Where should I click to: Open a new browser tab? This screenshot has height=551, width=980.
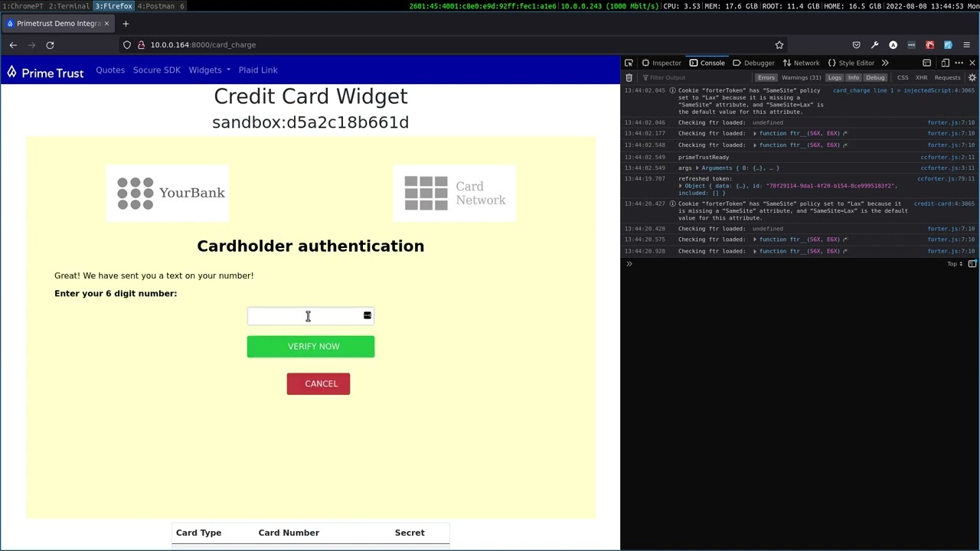point(126,24)
